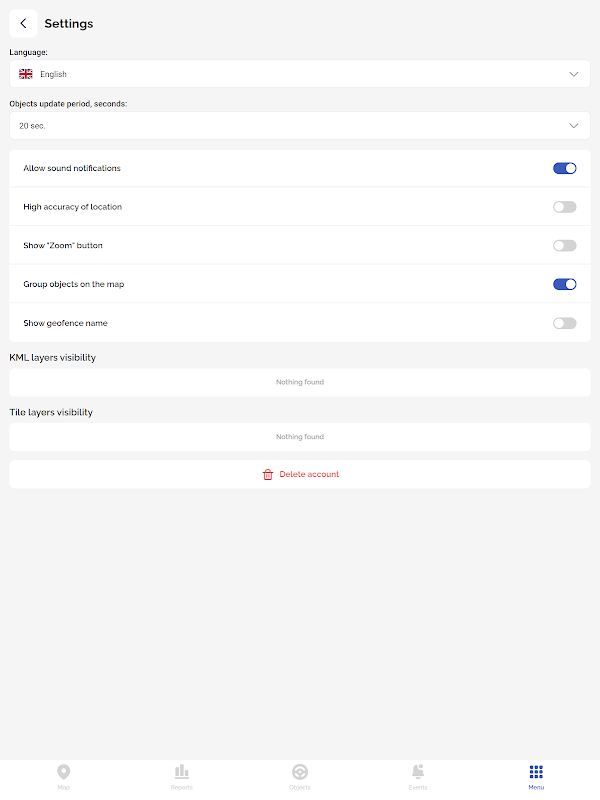The height and width of the screenshot is (800, 600).
Task: Click the UK flag language icon
Action: (25, 74)
